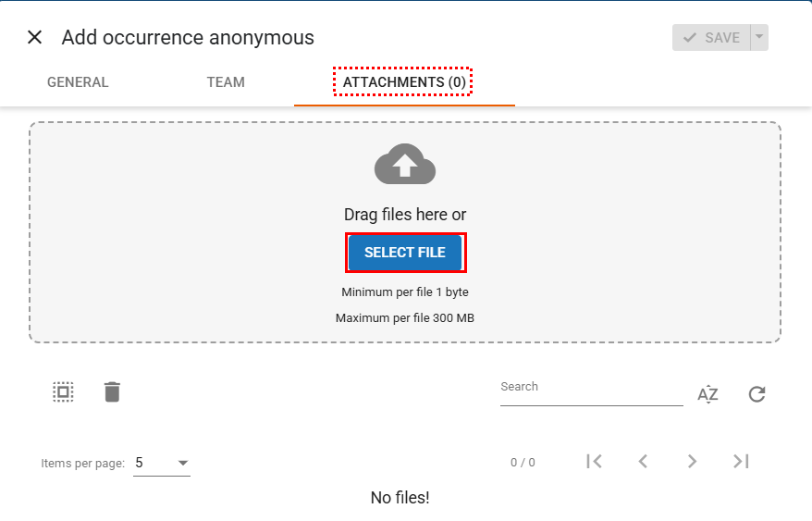Switch to the GENERAL tab
812x521 pixels.
(x=78, y=82)
